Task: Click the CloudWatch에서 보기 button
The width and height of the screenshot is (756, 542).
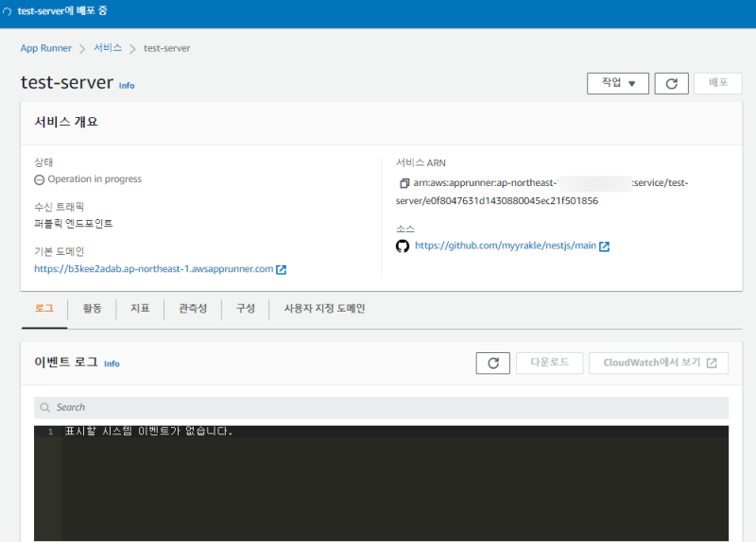Action: (658, 363)
